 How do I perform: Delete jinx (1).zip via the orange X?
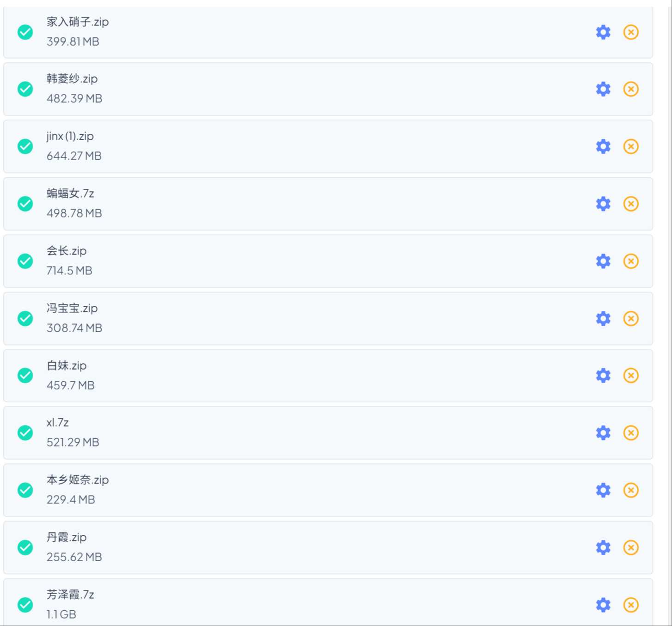click(631, 146)
